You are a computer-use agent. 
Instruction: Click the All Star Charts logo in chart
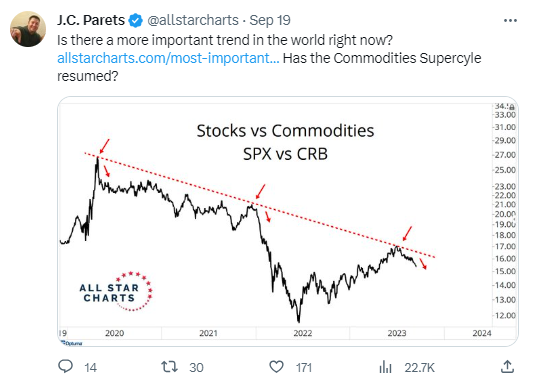click(x=116, y=291)
